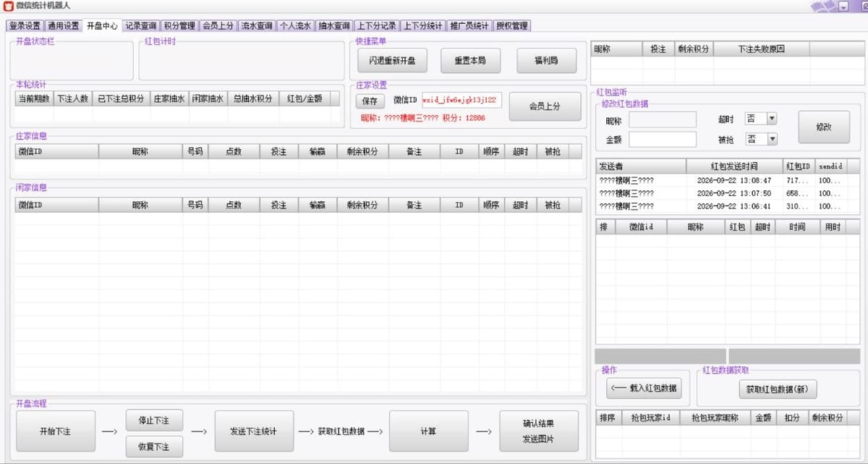
Task: Go to the 记录查询 tab
Action: [141, 25]
